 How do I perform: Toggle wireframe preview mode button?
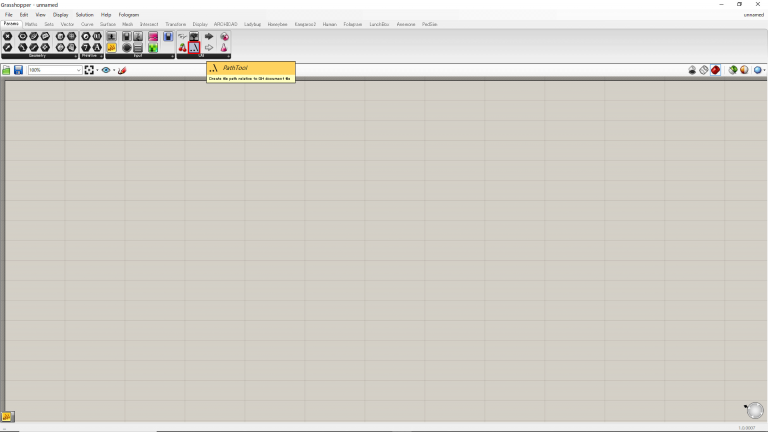(704, 70)
